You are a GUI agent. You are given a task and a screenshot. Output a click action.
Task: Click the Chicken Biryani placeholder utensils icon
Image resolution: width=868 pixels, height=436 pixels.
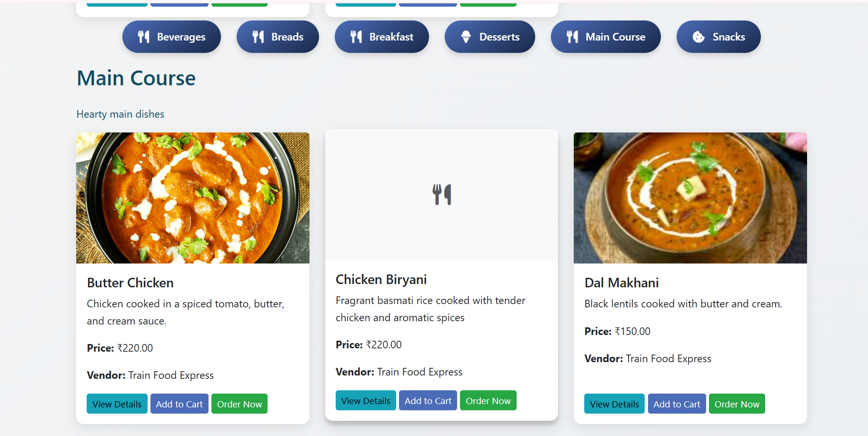click(x=442, y=194)
